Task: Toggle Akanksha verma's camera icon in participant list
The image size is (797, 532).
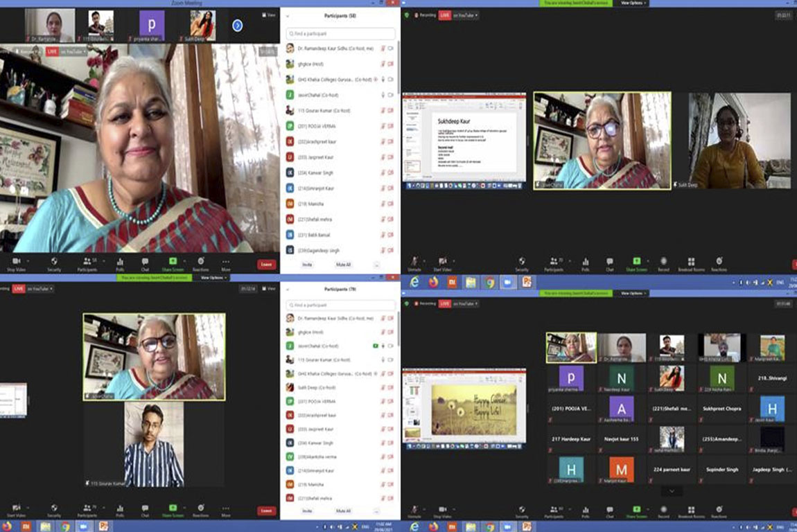Action: pyautogui.click(x=391, y=458)
